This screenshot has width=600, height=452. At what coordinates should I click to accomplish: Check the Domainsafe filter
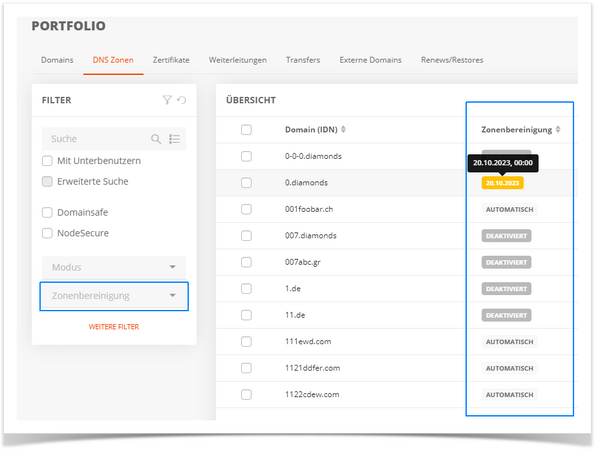click(47, 212)
